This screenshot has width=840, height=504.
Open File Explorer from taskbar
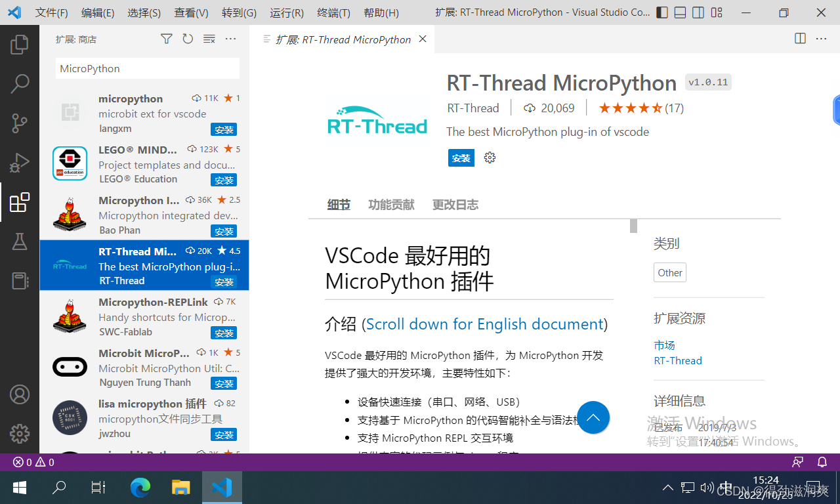point(180,488)
